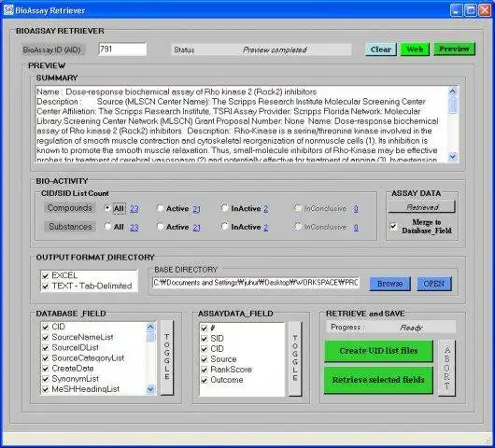
Task: Toggle the Outcome checkbox
Action: 204,380
